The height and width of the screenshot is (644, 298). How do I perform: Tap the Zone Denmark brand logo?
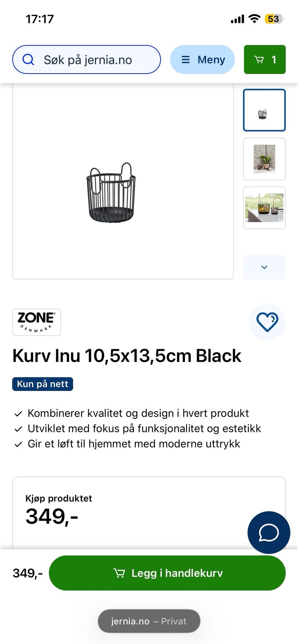click(x=37, y=322)
